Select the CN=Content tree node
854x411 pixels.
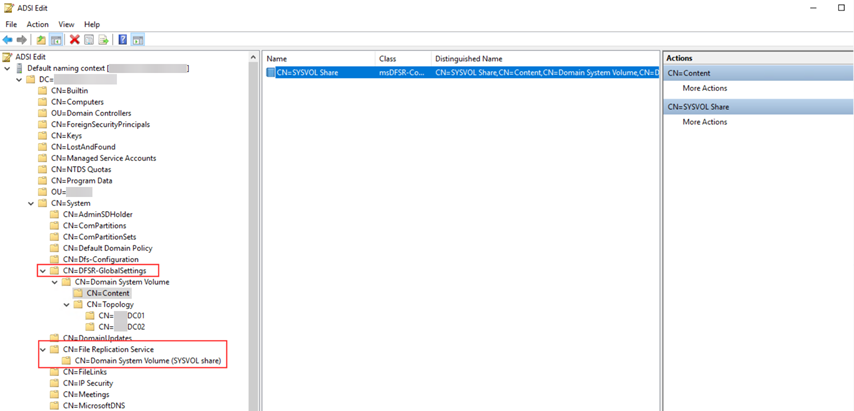click(108, 293)
